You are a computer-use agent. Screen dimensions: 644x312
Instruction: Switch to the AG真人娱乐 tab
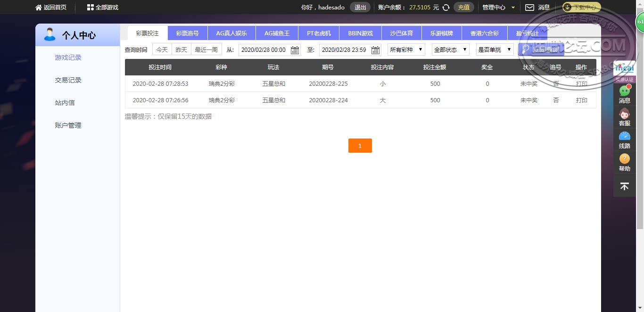pos(231,33)
